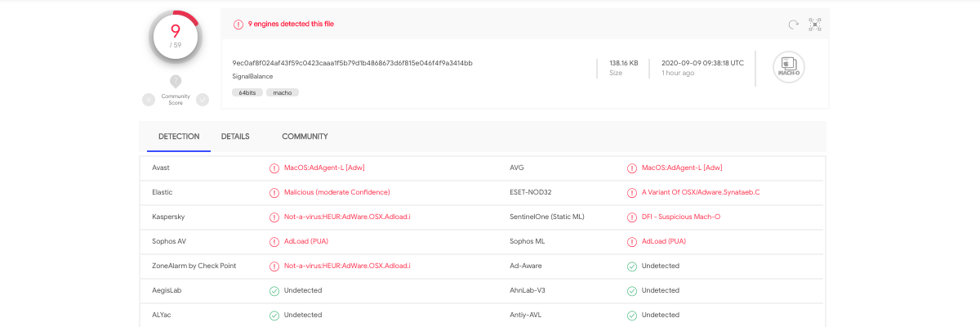Click DFI - Suspicious Mach-O result
The width and height of the screenshot is (980, 327).
681,217
